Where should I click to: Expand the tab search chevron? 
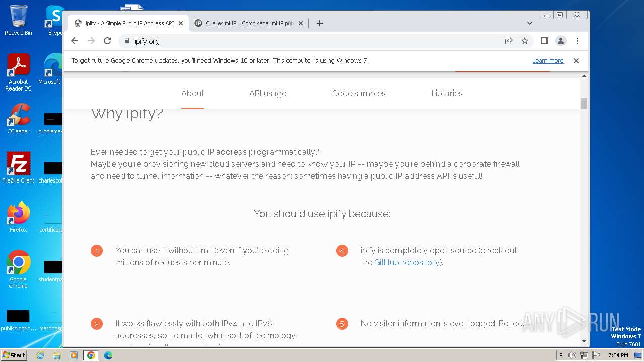coord(529,23)
